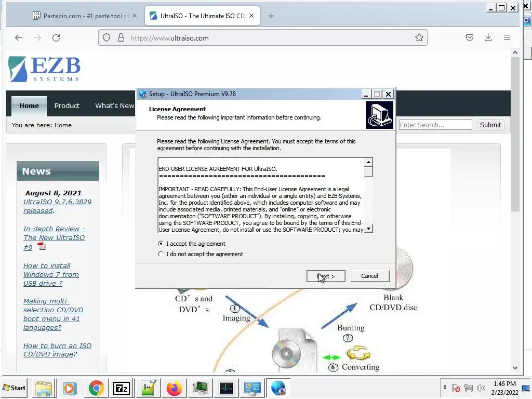Viewport: 532px width, 399px height.
Task: Switch to Firefox in the taskbar
Action: click(174, 388)
